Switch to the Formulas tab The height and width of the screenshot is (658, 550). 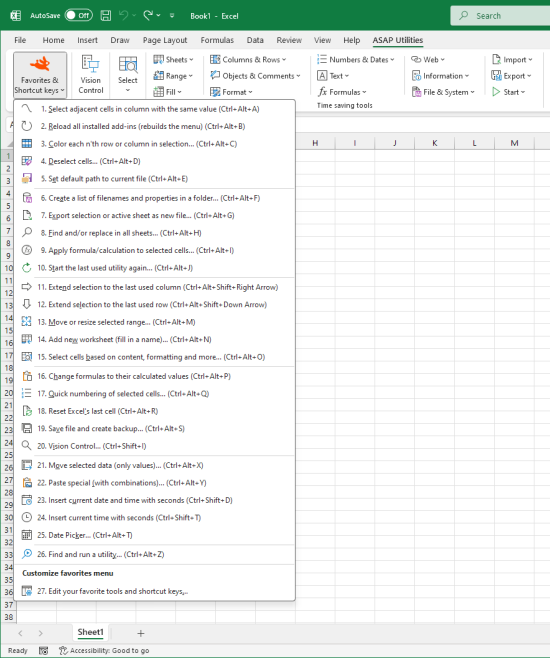[217, 40]
